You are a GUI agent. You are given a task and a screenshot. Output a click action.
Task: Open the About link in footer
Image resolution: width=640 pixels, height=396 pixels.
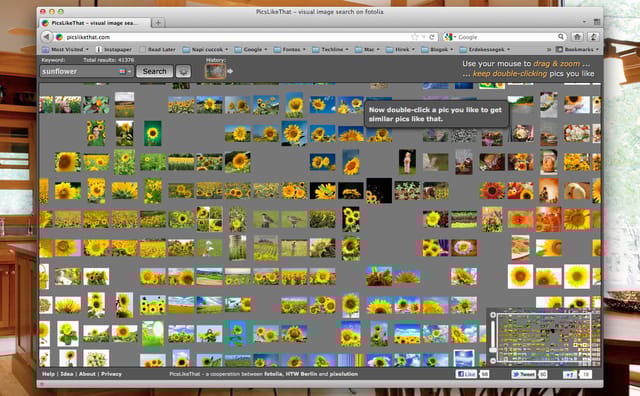tap(87, 374)
